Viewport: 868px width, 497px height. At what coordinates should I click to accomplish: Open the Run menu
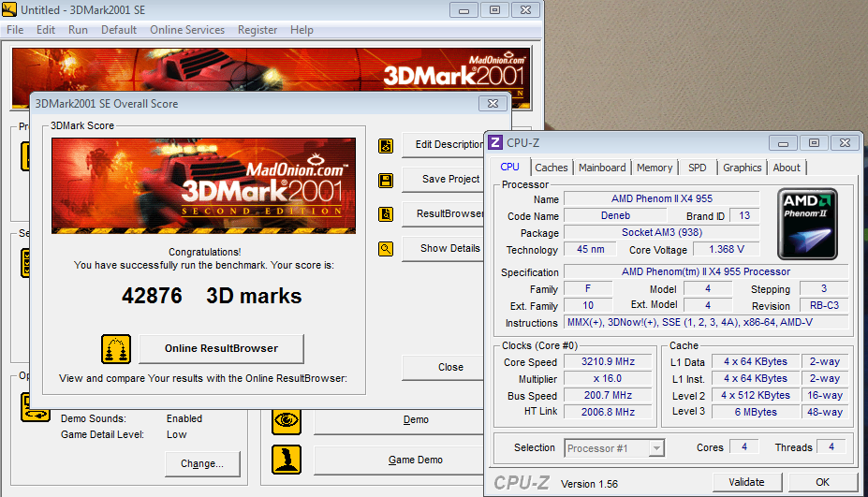pos(78,30)
